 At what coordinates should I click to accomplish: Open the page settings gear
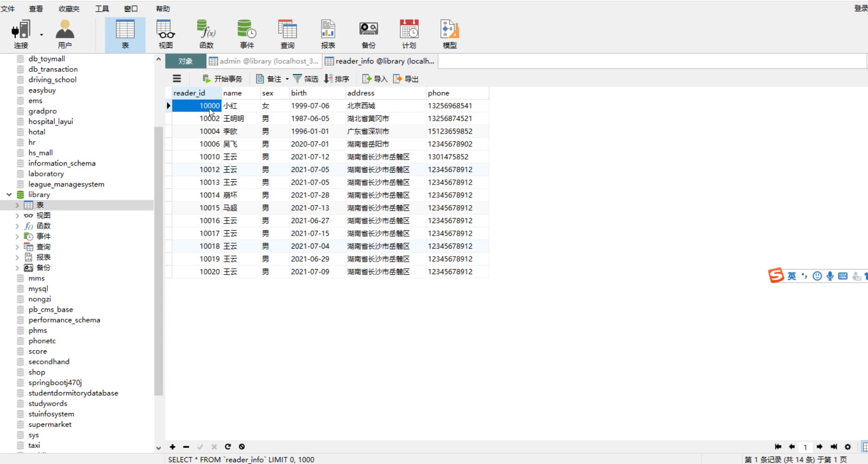point(848,447)
